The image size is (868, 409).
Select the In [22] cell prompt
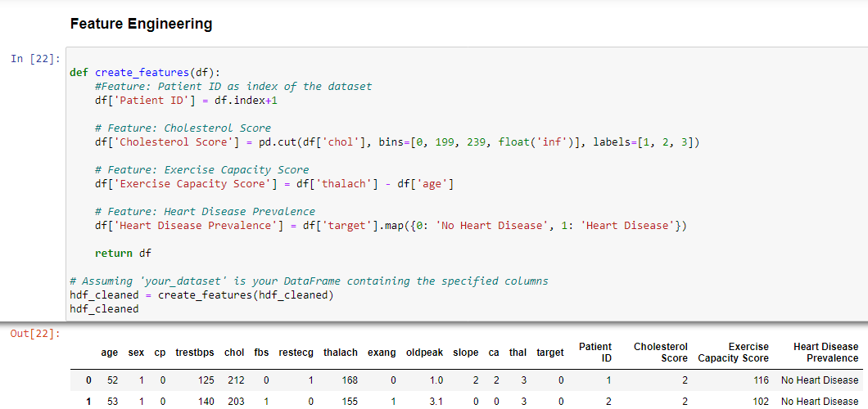(x=35, y=59)
